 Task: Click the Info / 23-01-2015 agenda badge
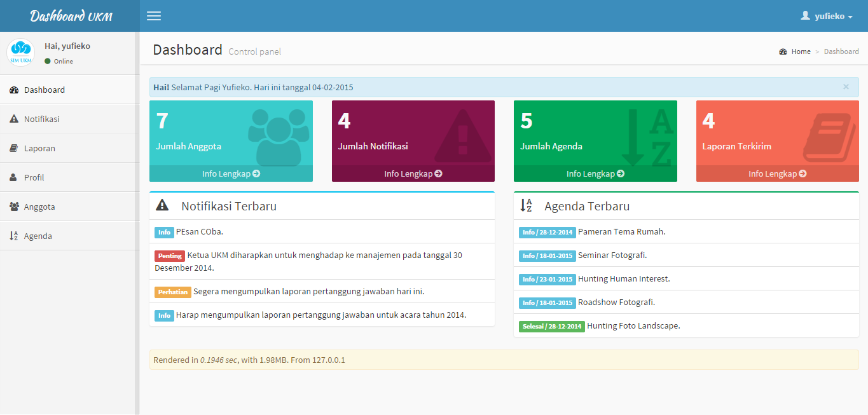coord(548,280)
